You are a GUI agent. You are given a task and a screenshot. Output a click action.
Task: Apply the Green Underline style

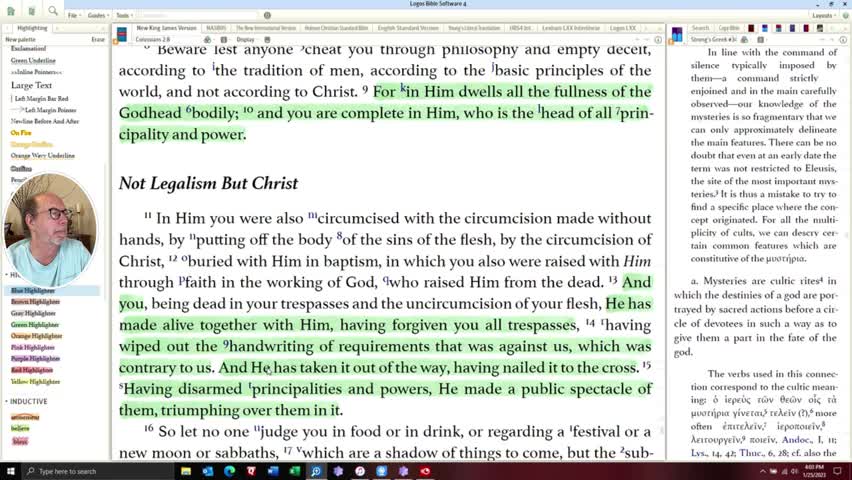pos(33,60)
